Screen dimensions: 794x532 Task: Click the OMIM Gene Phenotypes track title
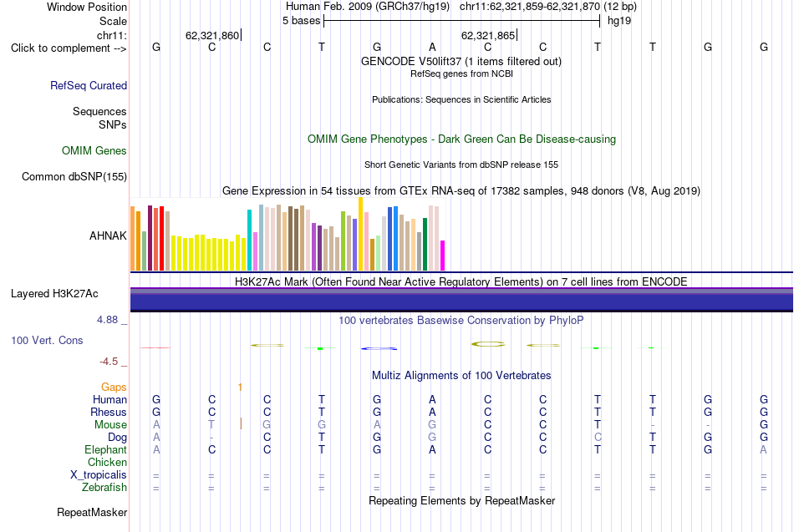click(461, 139)
